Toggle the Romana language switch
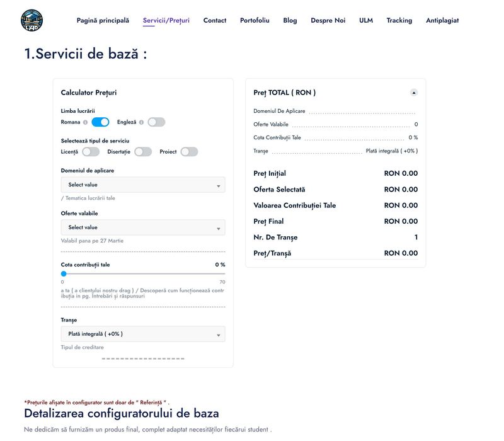This screenshot has width=504, height=441. (x=100, y=122)
